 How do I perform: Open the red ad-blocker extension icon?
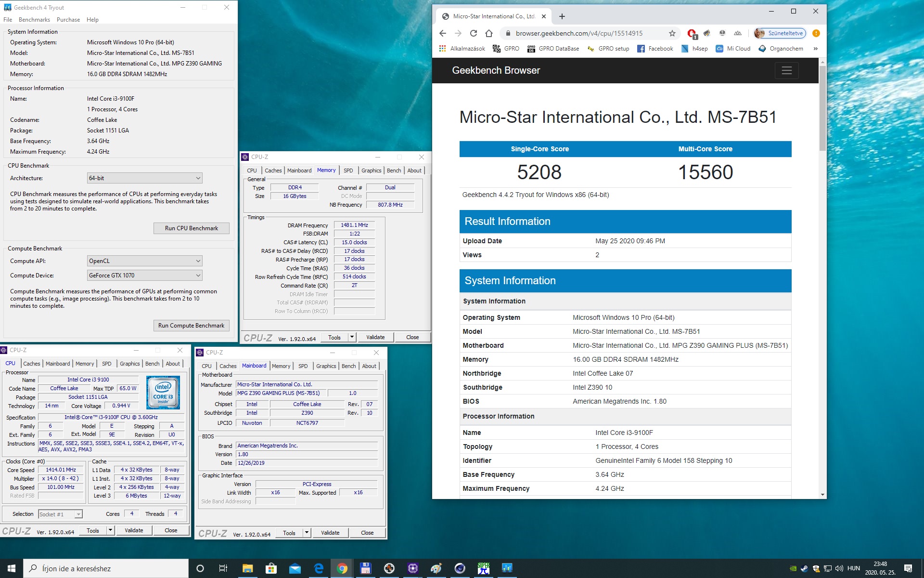(x=692, y=33)
